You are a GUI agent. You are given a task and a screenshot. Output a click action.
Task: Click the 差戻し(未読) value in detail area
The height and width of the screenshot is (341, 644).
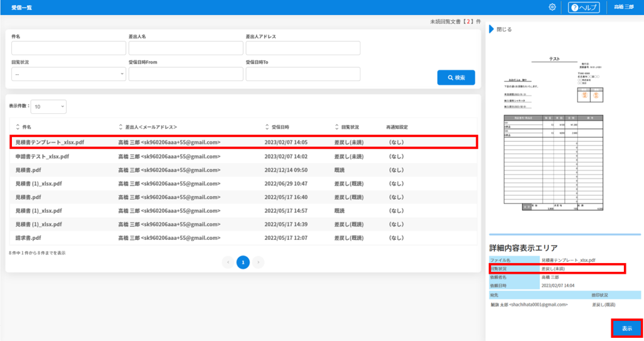553,269
